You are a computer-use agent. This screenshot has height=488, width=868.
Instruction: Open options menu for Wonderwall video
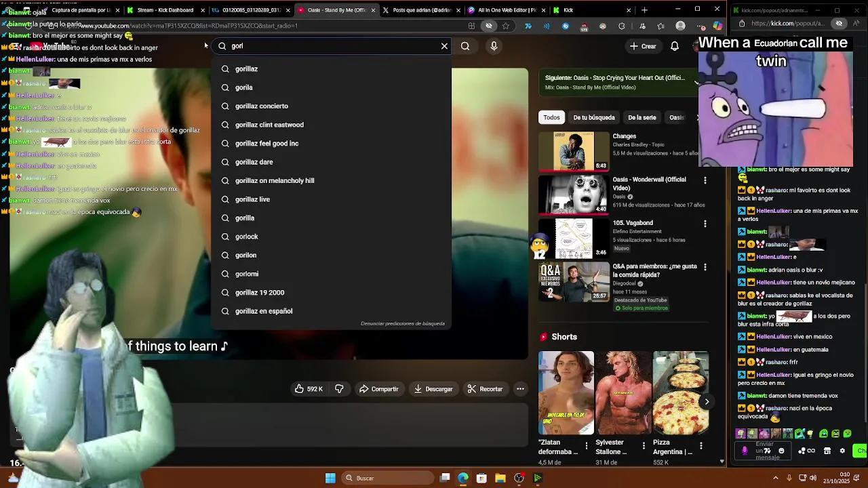(705, 180)
